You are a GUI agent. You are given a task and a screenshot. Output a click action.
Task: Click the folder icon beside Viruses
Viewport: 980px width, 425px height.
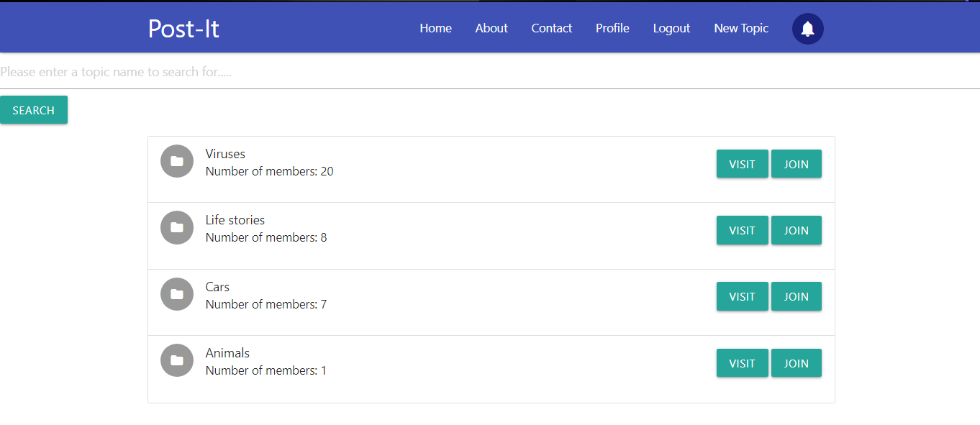coord(177,161)
